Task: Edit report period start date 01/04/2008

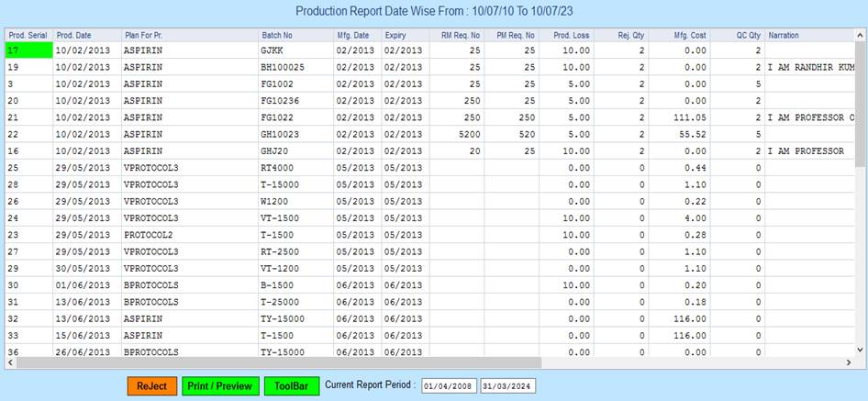Action: click(449, 386)
